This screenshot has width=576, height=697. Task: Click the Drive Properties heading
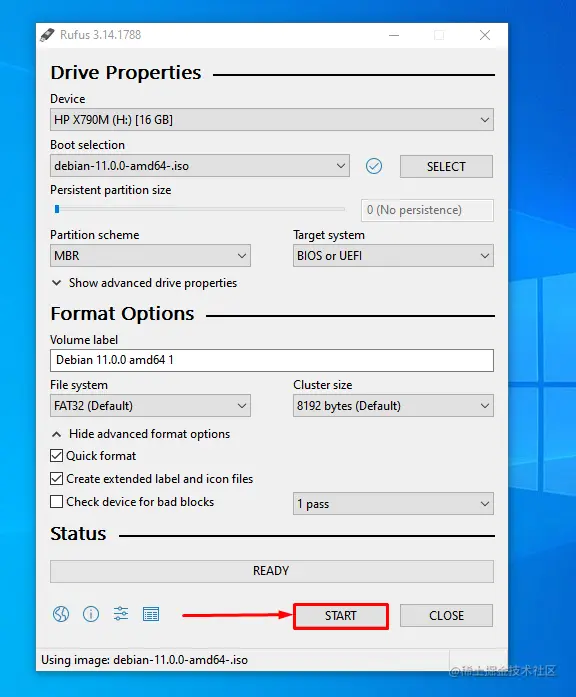coord(126,72)
